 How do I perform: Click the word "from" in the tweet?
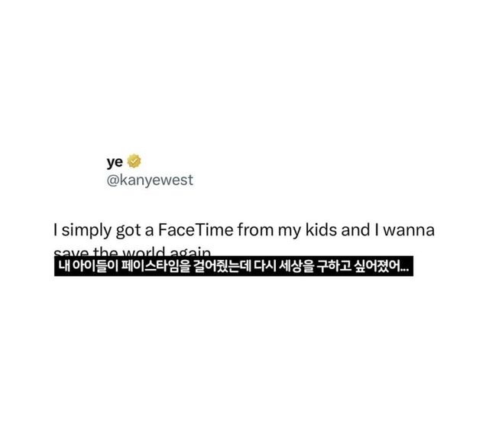coord(255,229)
